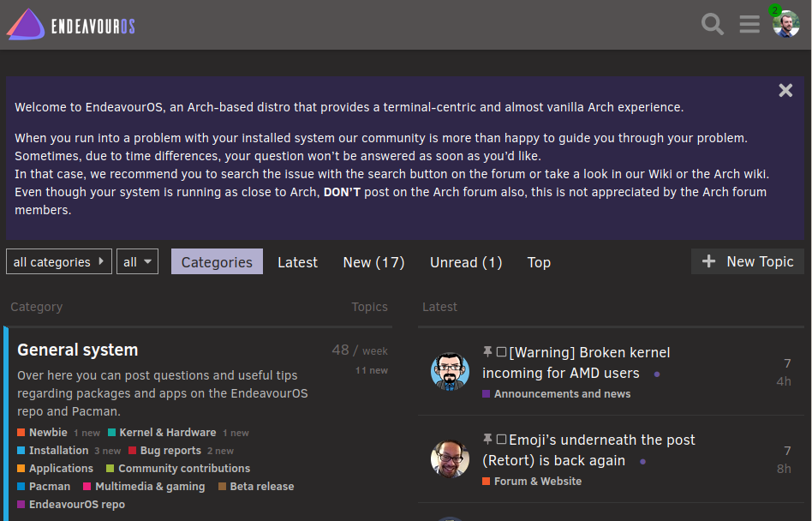Open the Applications subcategory
The image size is (812, 521).
56,468
